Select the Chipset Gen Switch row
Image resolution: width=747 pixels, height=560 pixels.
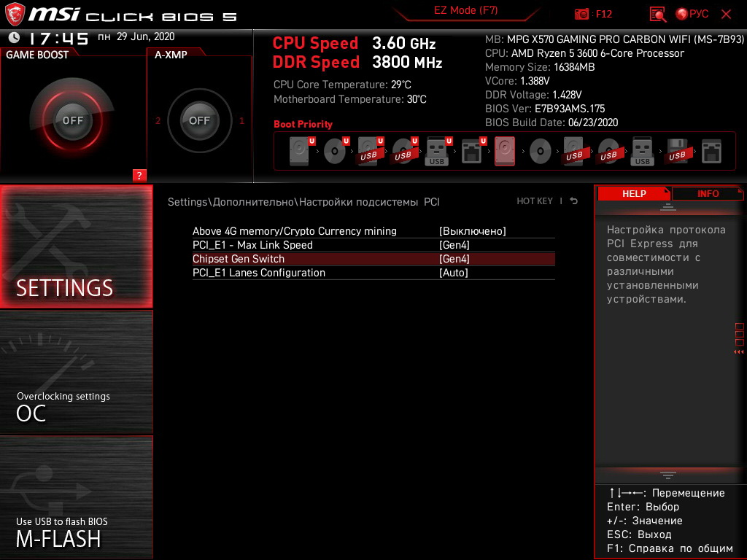tap(373, 259)
